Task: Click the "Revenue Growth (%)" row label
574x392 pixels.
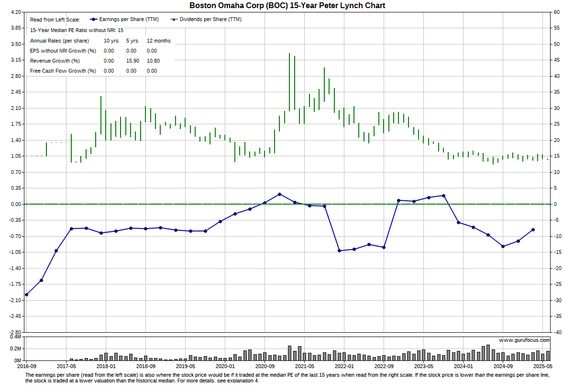Action: coord(55,61)
